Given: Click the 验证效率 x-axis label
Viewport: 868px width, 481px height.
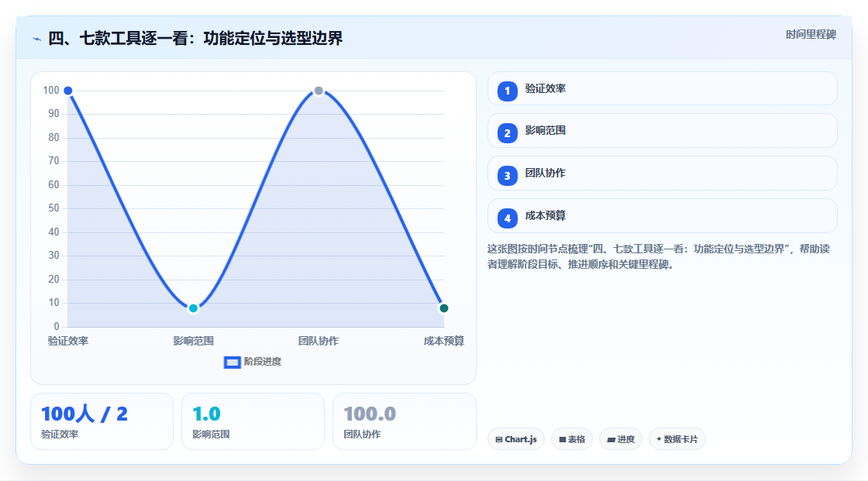Looking at the screenshot, I should [x=68, y=341].
